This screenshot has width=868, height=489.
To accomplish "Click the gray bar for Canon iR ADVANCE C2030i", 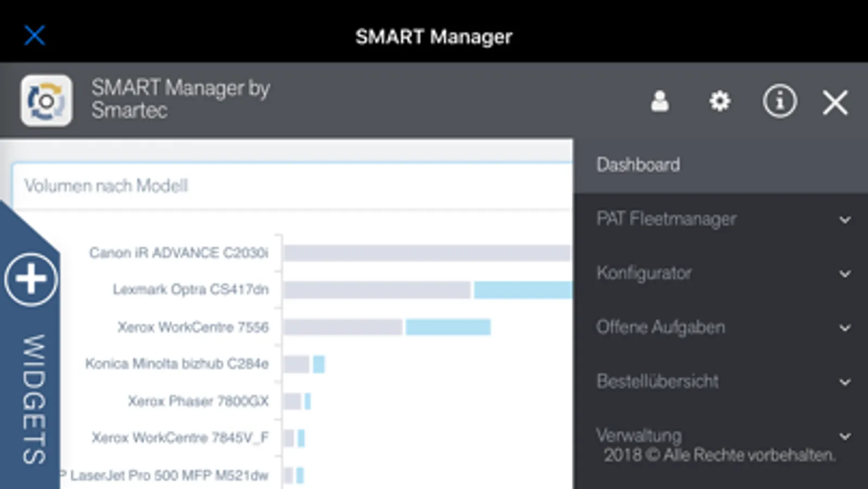I will [x=427, y=253].
